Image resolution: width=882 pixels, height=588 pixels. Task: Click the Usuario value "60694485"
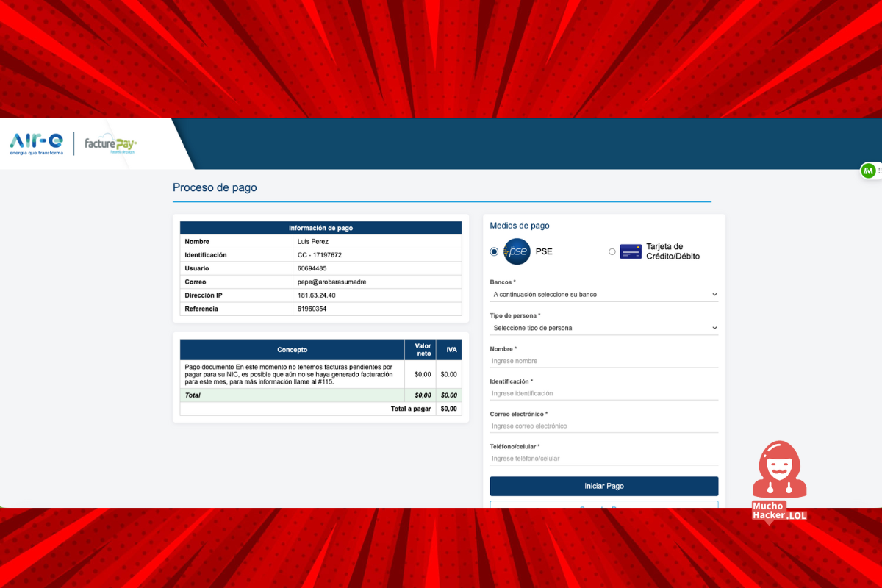point(312,268)
